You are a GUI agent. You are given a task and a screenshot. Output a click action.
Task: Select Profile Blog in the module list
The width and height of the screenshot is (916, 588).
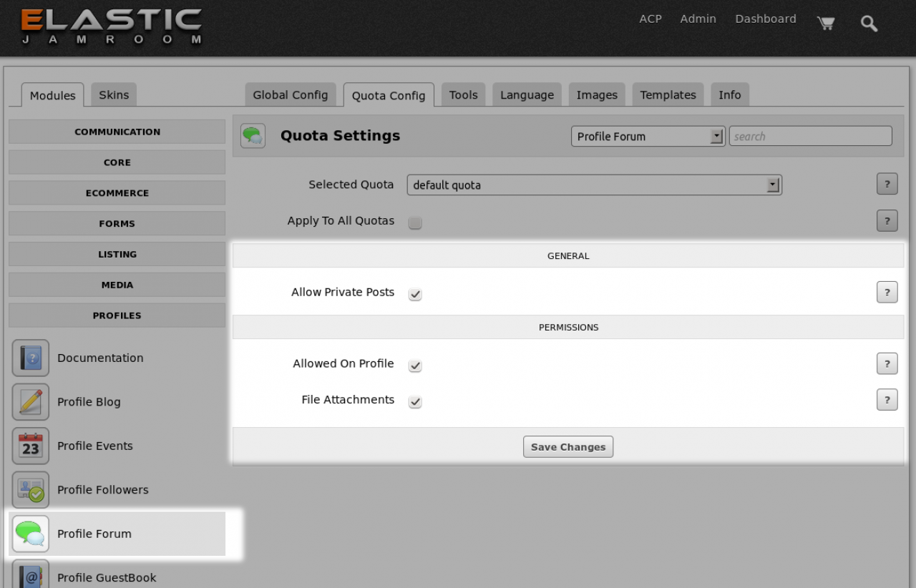pos(89,402)
